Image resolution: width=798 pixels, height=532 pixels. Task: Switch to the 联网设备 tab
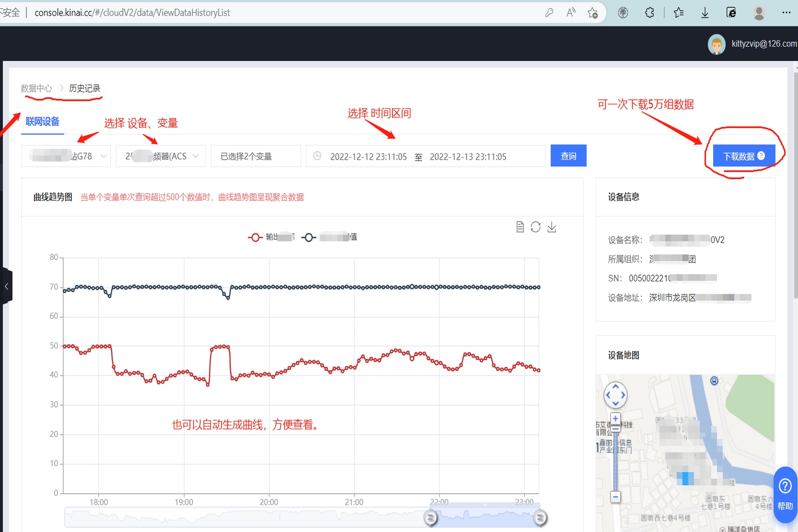(42, 122)
